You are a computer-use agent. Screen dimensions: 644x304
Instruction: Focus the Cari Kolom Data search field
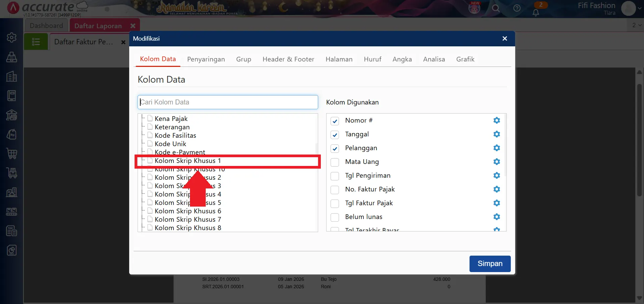coord(228,102)
